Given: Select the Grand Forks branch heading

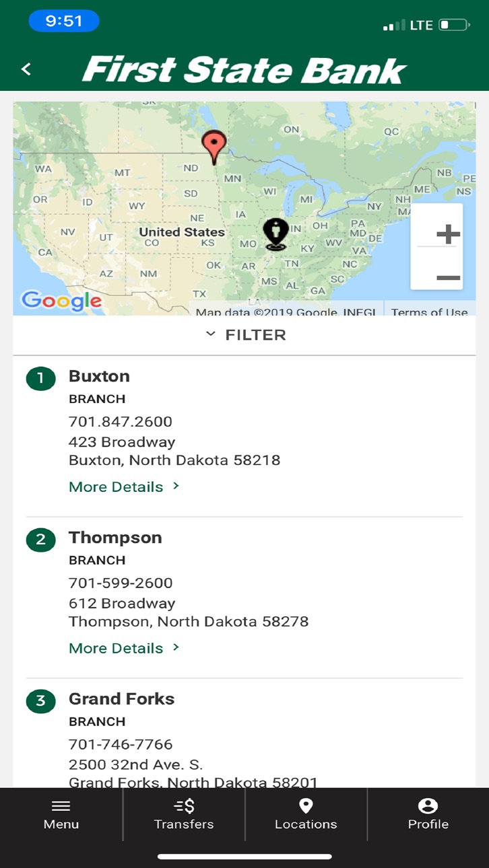Looking at the screenshot, I should coord(121,699).
